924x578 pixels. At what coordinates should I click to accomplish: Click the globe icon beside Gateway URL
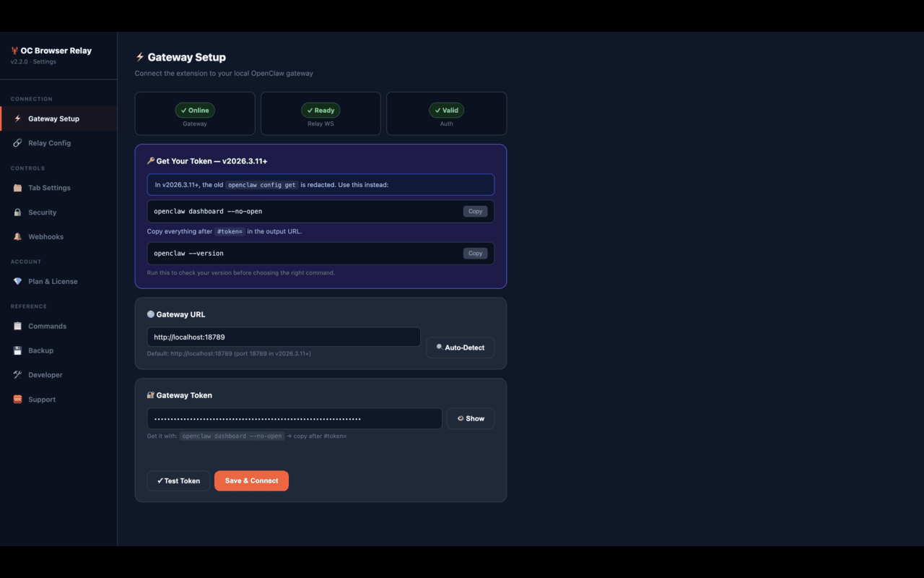(151, 314)
